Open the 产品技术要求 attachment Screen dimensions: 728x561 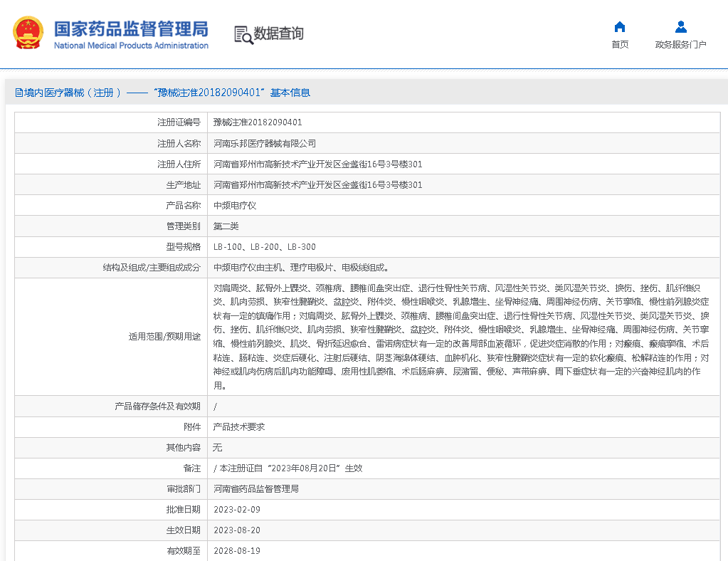[x=239, y=427]
